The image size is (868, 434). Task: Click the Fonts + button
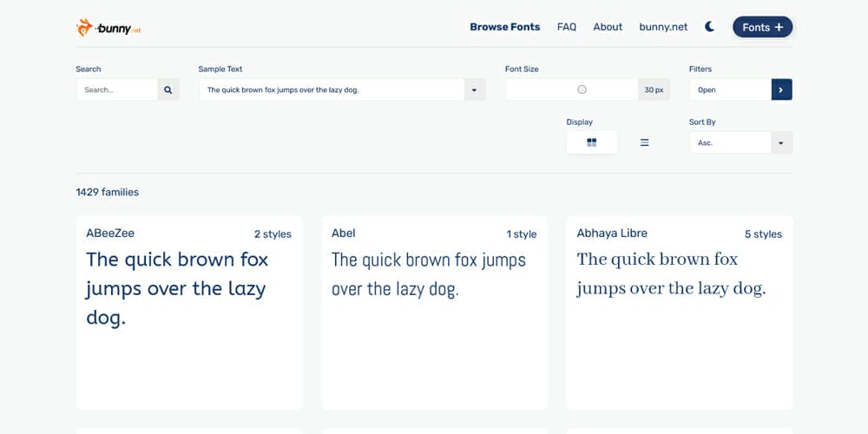pos(762,27)
